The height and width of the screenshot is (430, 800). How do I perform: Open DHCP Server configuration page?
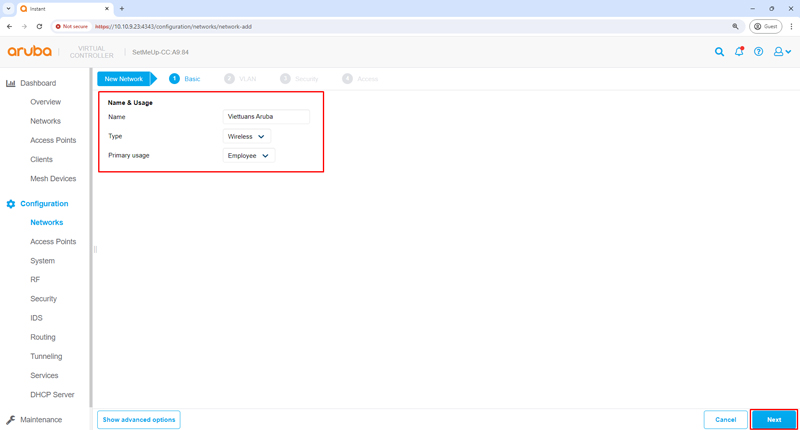52,395
